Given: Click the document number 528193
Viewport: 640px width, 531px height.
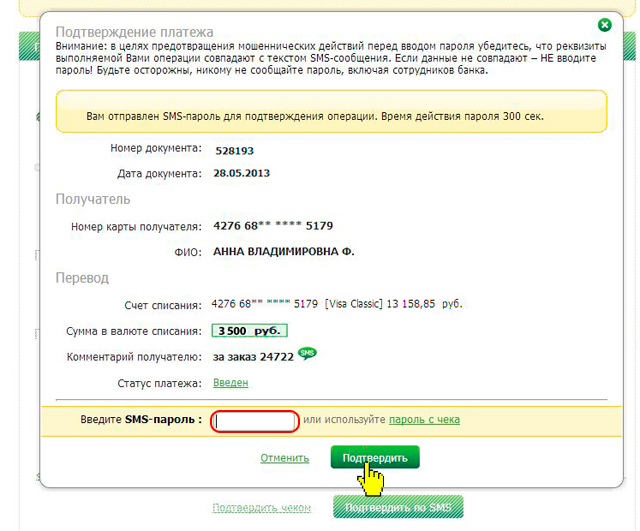Looking at the screenshot, I should (x=234, y=149).
